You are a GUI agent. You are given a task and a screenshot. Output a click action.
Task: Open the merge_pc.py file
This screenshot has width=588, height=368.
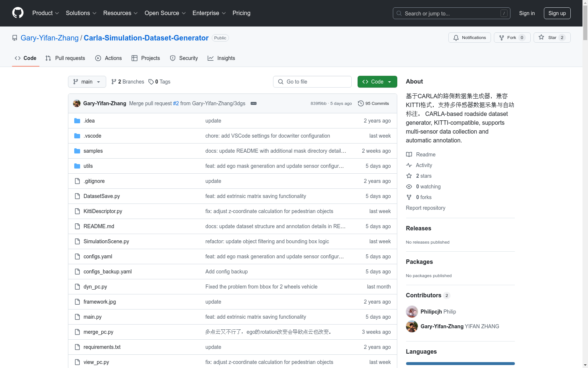tap(98, 332)
